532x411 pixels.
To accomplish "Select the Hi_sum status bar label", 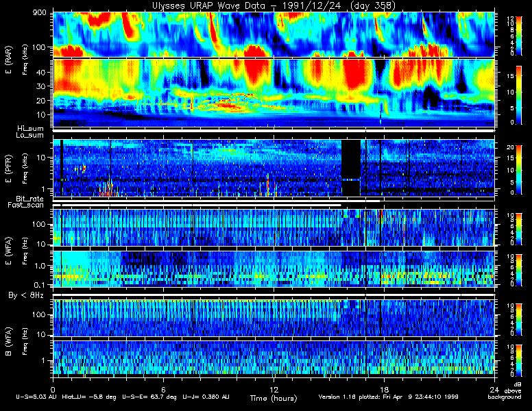I will (31, 129).
